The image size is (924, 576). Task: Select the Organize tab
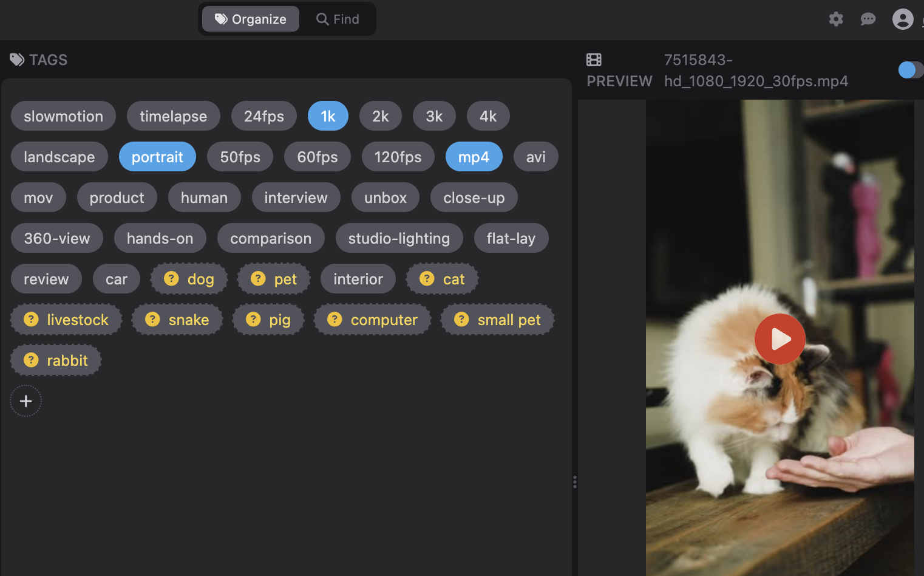click(x=250, y=19)
